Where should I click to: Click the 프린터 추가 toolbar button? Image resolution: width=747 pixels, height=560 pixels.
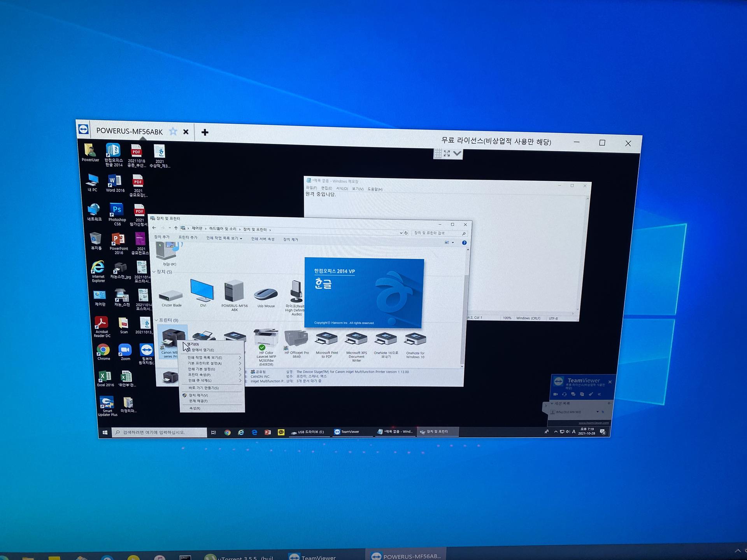point(188,237)
